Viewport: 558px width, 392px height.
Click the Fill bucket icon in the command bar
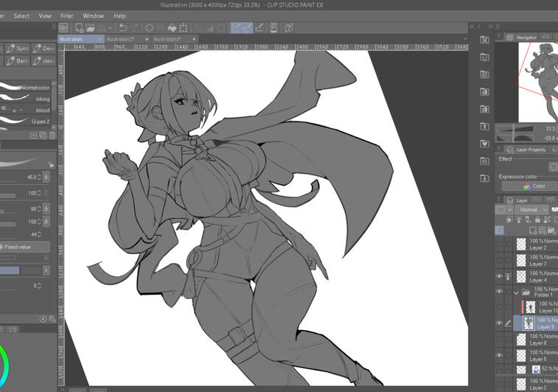tap(172, 28)
